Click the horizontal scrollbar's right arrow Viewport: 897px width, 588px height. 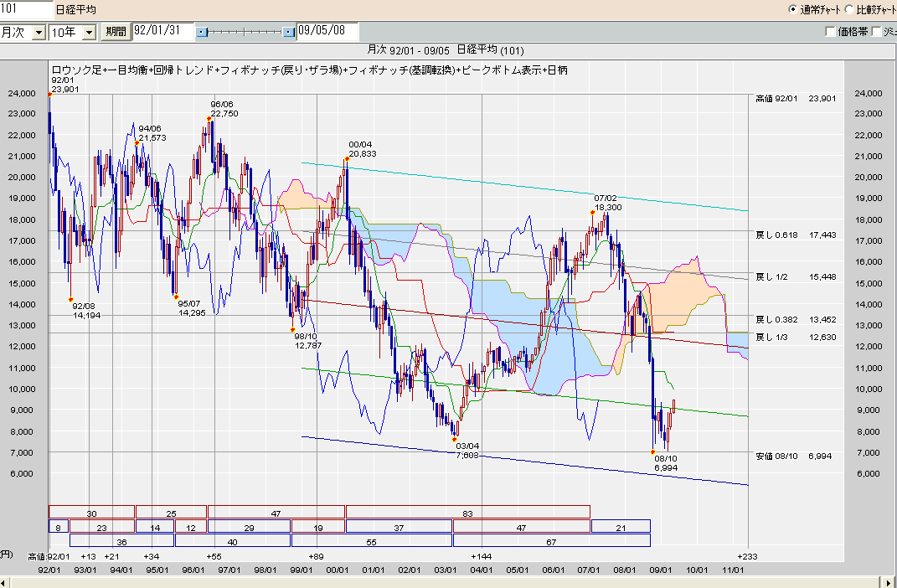888,583
